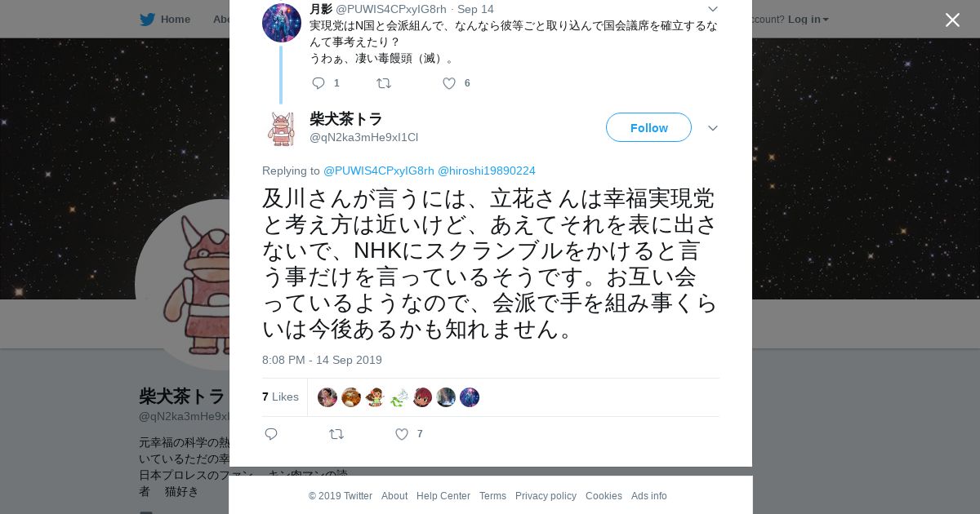The image size is (980, 514).
Task: Click reply icon on 月影's tweet
Action: pos(318,83)
